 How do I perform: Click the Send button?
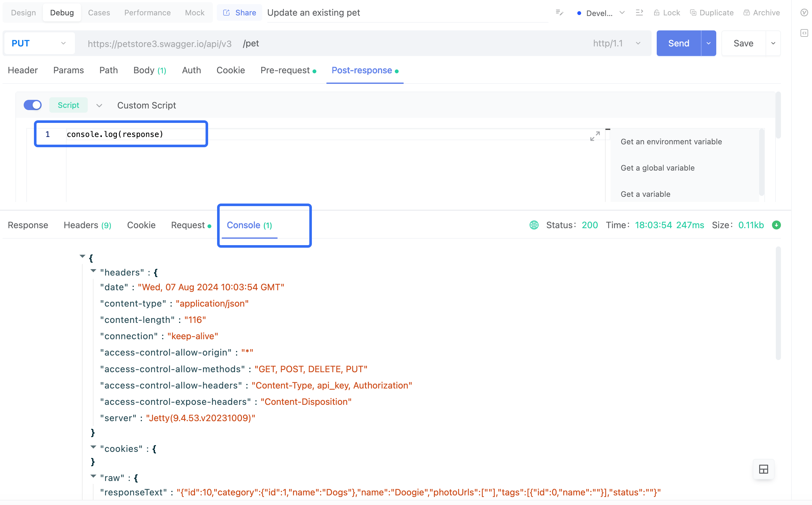click(679, 44)
